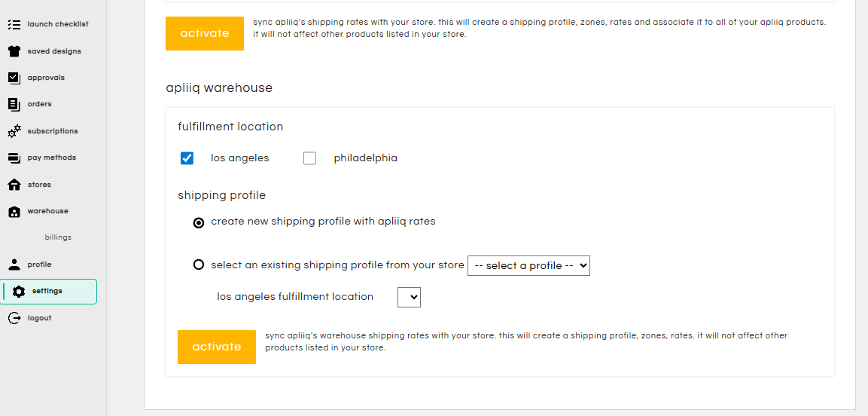Choose select an existing shipping profile radio
This screenshot has width=868, height=416.
click(x=199, y=265)
